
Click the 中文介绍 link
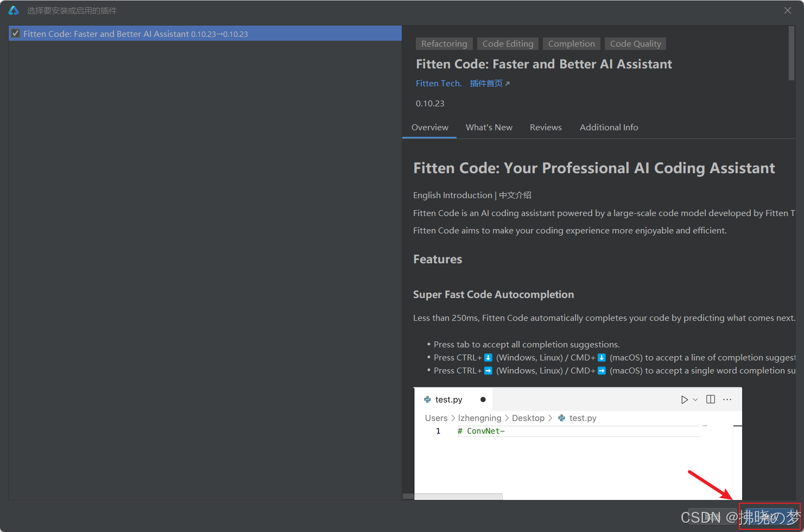[x=515, y=195]
